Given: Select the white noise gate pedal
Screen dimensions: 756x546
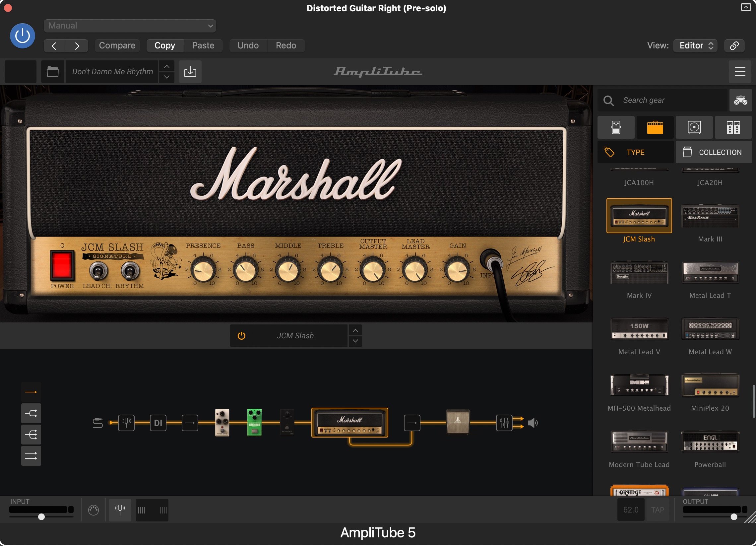Looking at the screenshot, I should coord(222,423).
